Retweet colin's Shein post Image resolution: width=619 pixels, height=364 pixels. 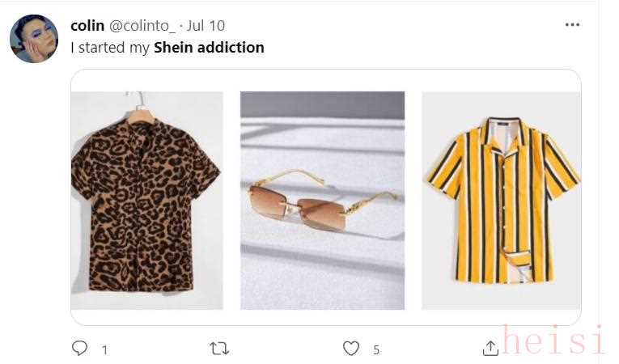pyautogui.click(x=218, y=349)
